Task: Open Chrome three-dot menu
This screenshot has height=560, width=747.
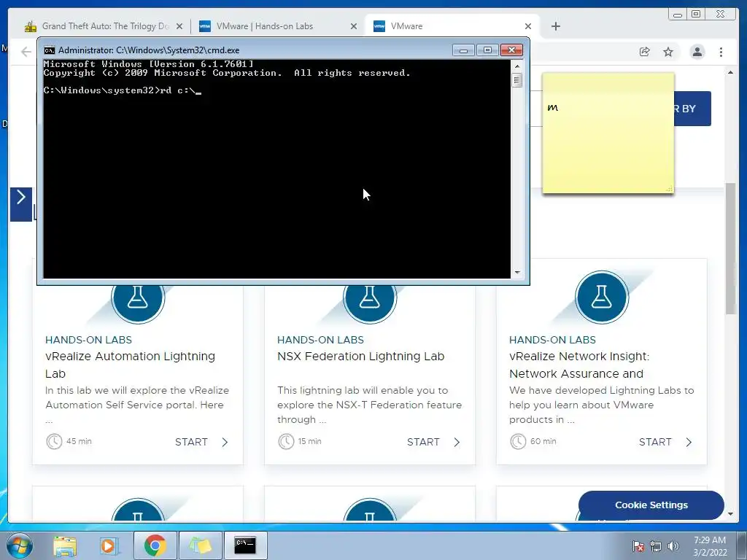Action: click(721, 52)
